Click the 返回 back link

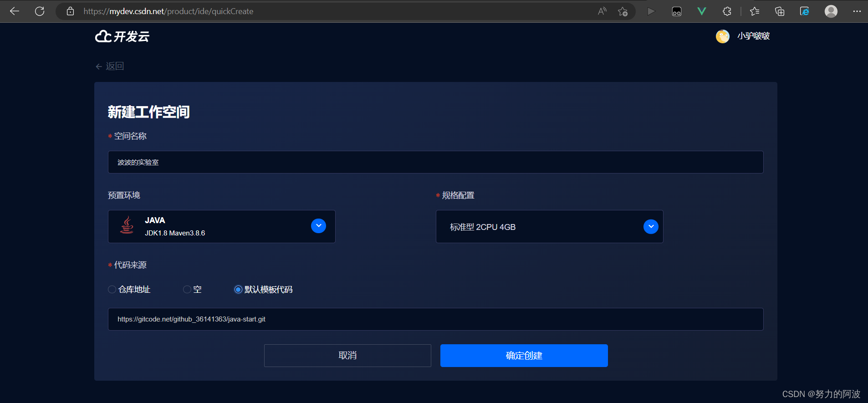[110, 66]
